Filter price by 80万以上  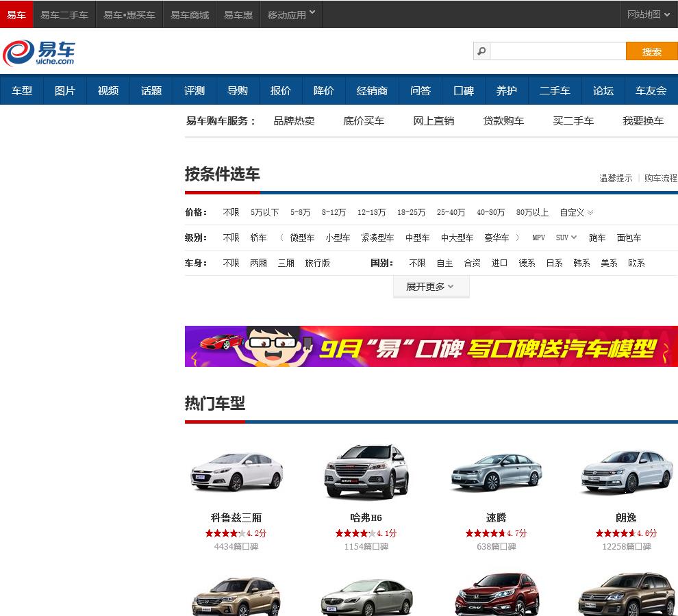click(532, 212)
